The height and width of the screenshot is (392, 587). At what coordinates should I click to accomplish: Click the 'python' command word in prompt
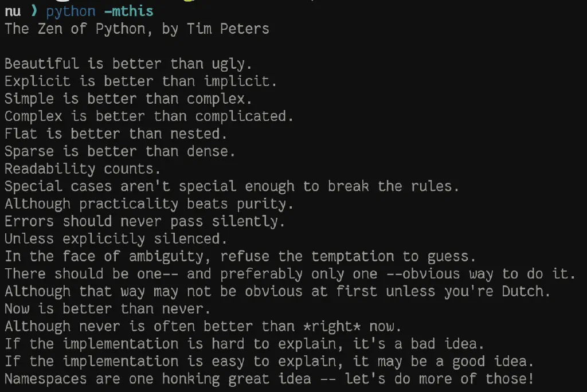point(71,11)
